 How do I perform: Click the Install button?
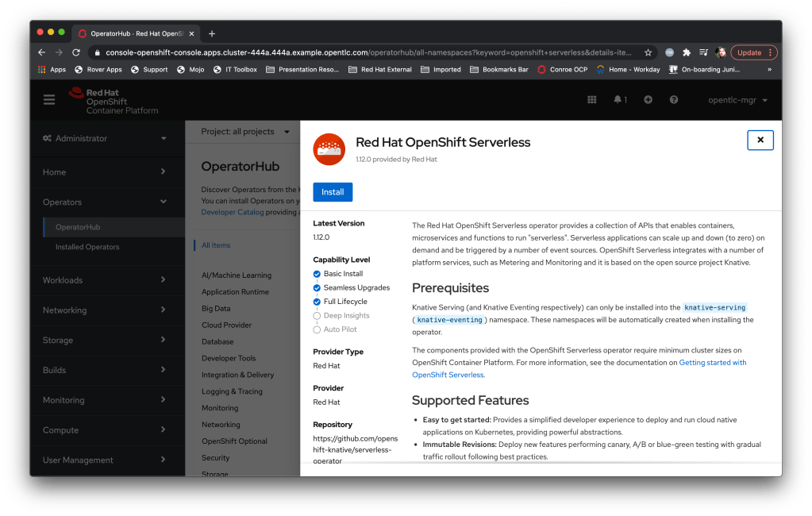(x=333, y=192)
